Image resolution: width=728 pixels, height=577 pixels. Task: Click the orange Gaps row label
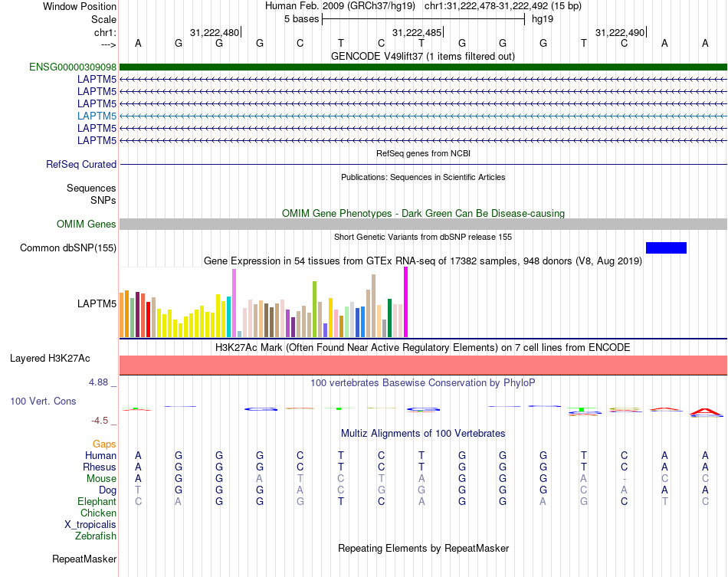click(104, 444)
